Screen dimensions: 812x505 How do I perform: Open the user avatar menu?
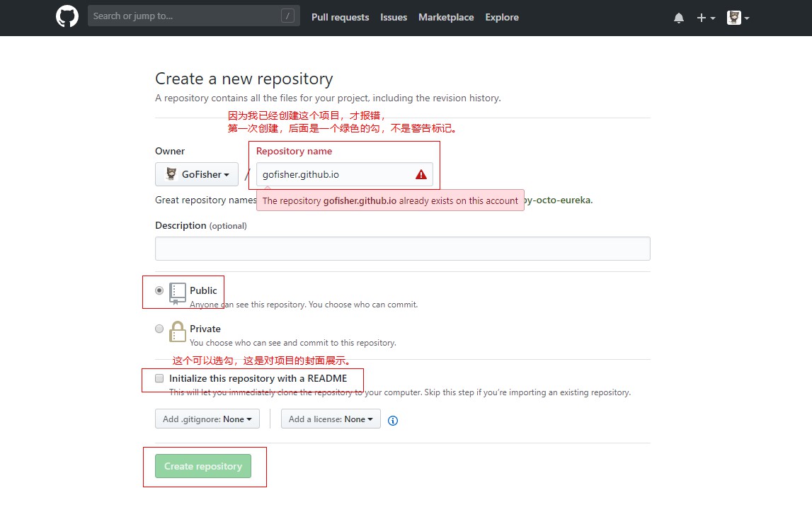738,18
